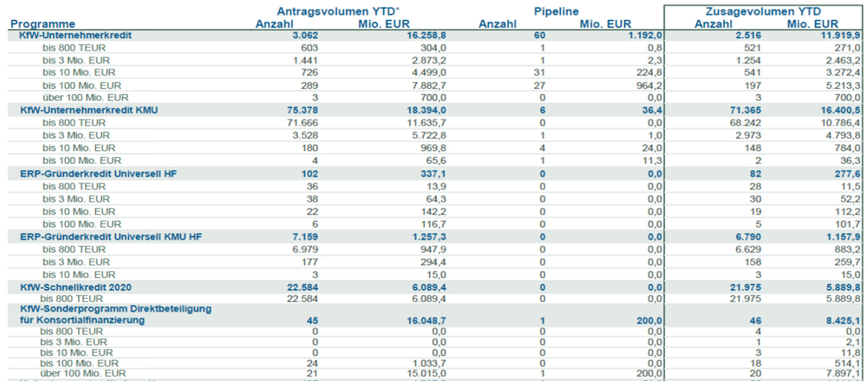Select the cell '5.722,8'
Screen dimensions: 868x387
(x=429, y=135)
